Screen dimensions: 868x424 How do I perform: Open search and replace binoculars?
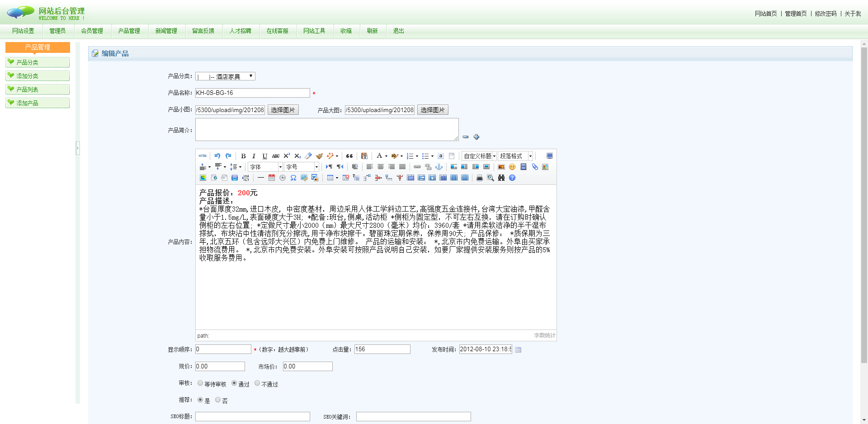[501, 178]
